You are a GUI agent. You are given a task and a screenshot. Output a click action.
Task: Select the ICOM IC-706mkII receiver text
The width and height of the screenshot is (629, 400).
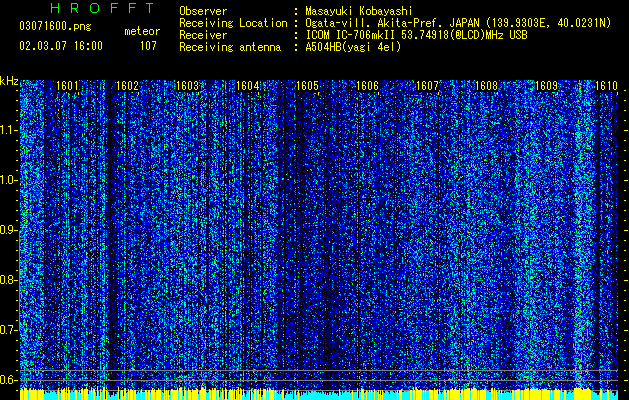click(x=416, y=35)
